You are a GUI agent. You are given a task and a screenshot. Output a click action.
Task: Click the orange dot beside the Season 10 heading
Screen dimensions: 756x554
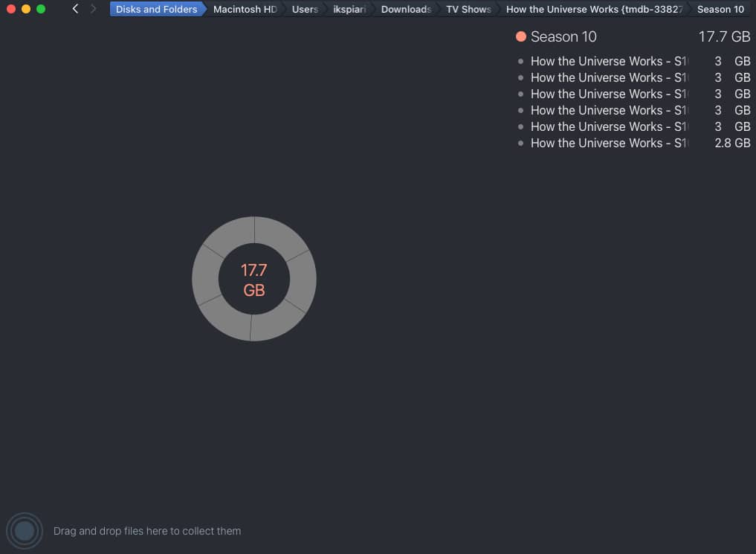tap(520, 36)
